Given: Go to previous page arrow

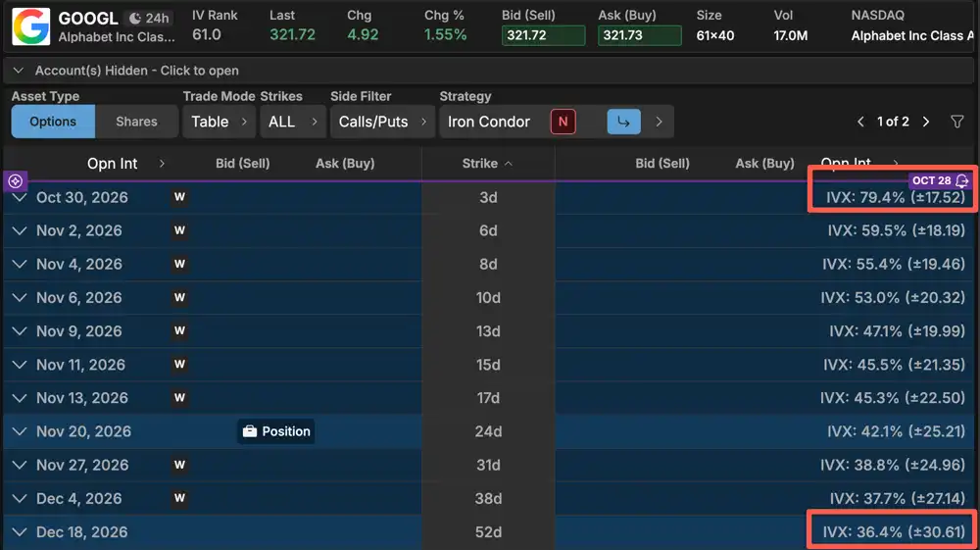Looking at the screenshot, I should point(860,122).
